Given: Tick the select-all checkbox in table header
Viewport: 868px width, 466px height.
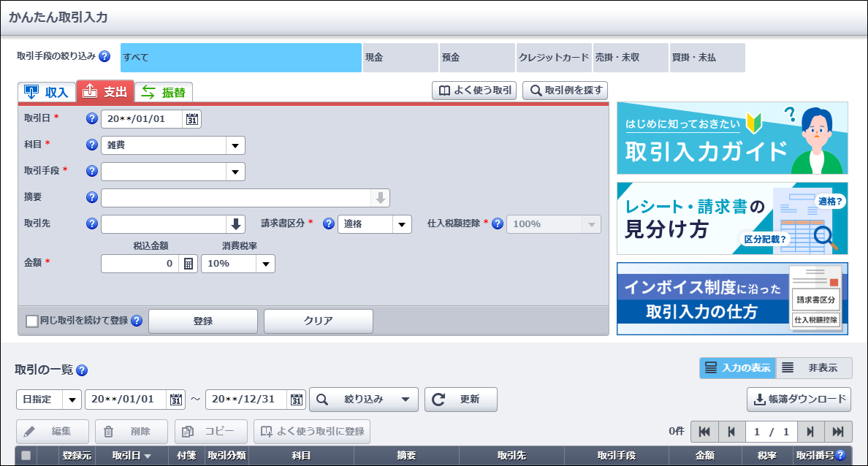Looking at the screenshot, I should pyautogui.click(x=26, y=456).
